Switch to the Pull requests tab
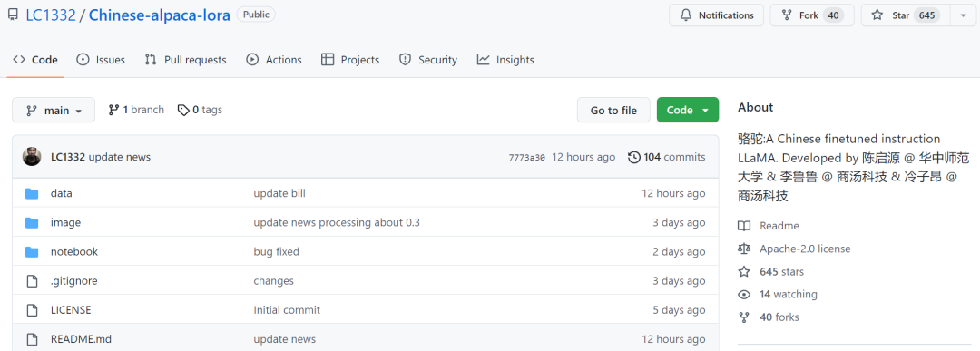 (x=186, y=60)
